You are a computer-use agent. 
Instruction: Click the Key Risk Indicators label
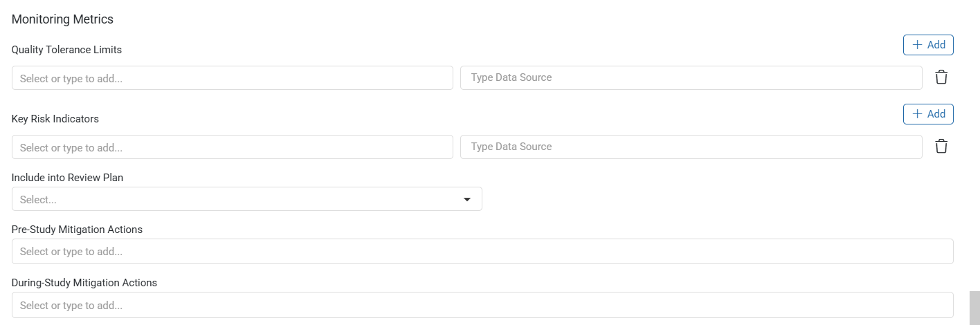point(55,119)
